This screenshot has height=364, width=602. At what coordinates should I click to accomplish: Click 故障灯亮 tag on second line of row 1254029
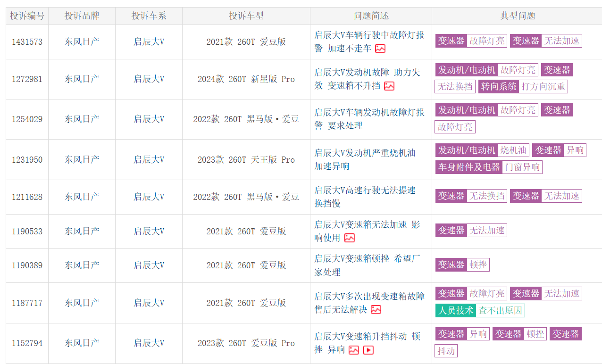(x=455, y=127)
